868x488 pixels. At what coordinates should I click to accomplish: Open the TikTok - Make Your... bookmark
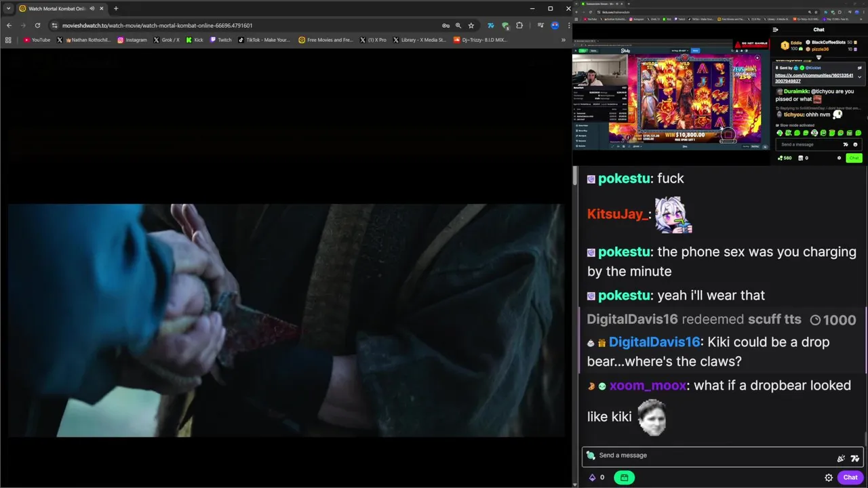[x=264, y=40]
